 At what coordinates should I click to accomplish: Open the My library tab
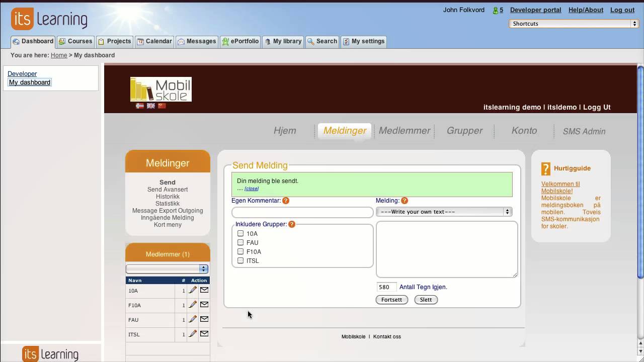click(283, 41)
